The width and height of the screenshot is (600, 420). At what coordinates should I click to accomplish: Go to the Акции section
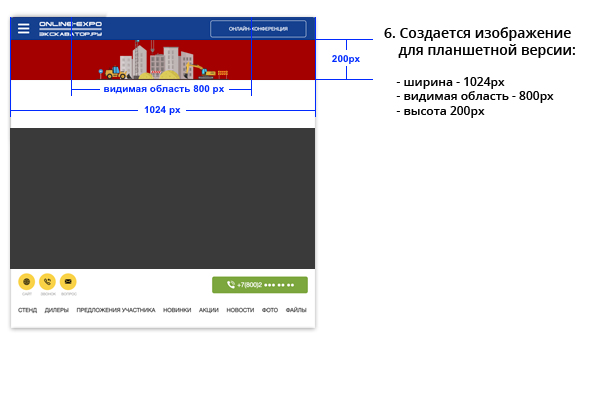click(x=209, y=310)
